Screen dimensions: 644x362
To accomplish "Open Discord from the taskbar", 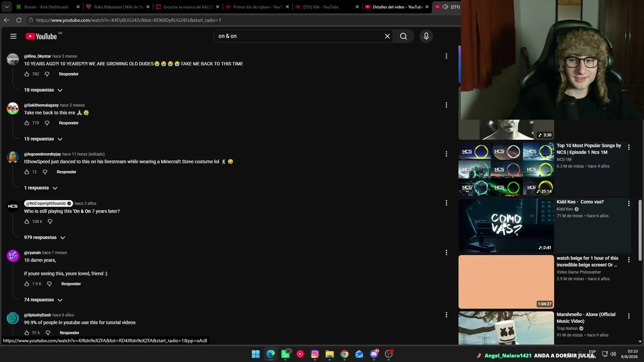I will click(374, 354).
